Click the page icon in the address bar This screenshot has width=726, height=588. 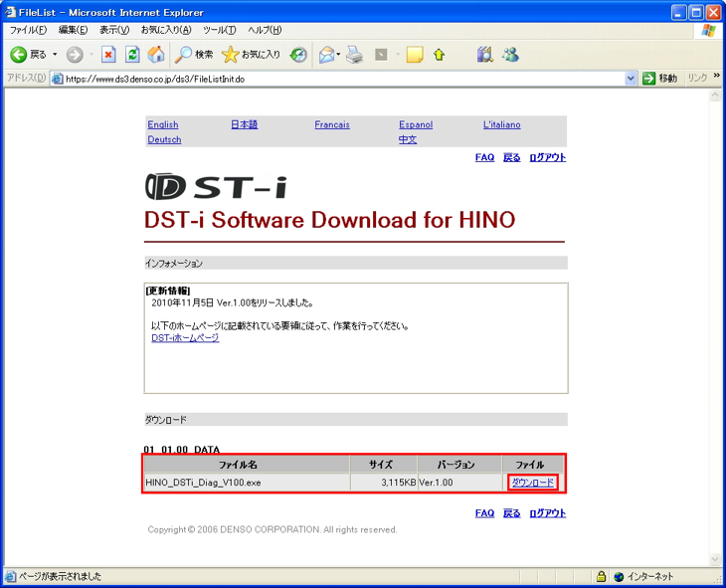click(58, 79)
